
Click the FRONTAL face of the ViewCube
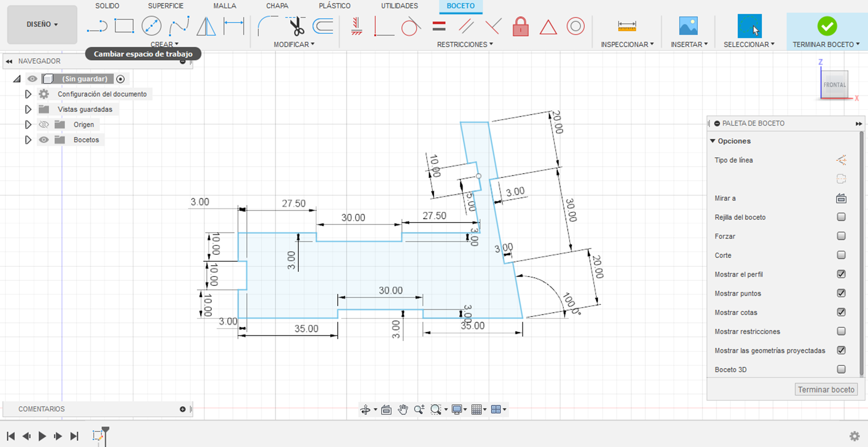coord(834,85)
